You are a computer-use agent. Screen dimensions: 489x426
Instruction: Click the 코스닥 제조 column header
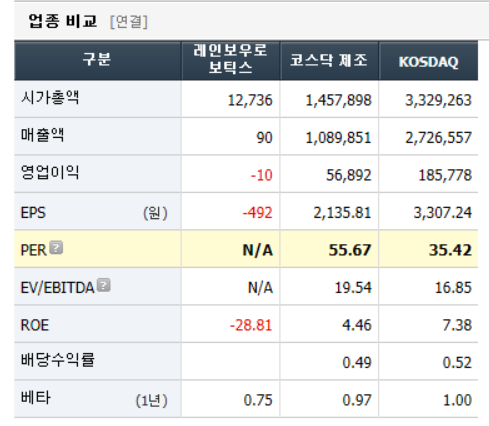[329, 60]
